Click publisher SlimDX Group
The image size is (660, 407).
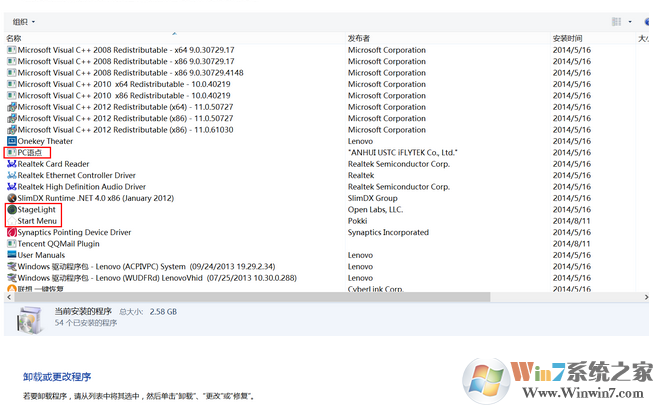[373, 197]
